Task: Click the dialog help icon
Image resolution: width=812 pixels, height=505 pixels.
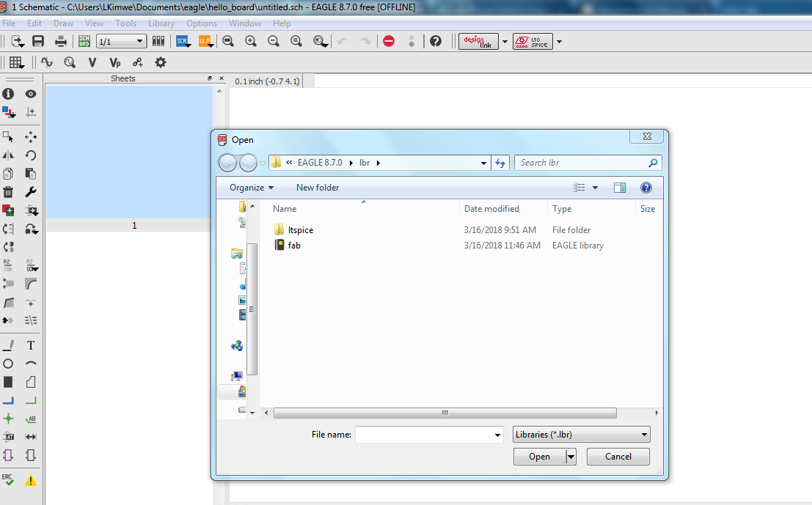Action: tap(645, 188)
